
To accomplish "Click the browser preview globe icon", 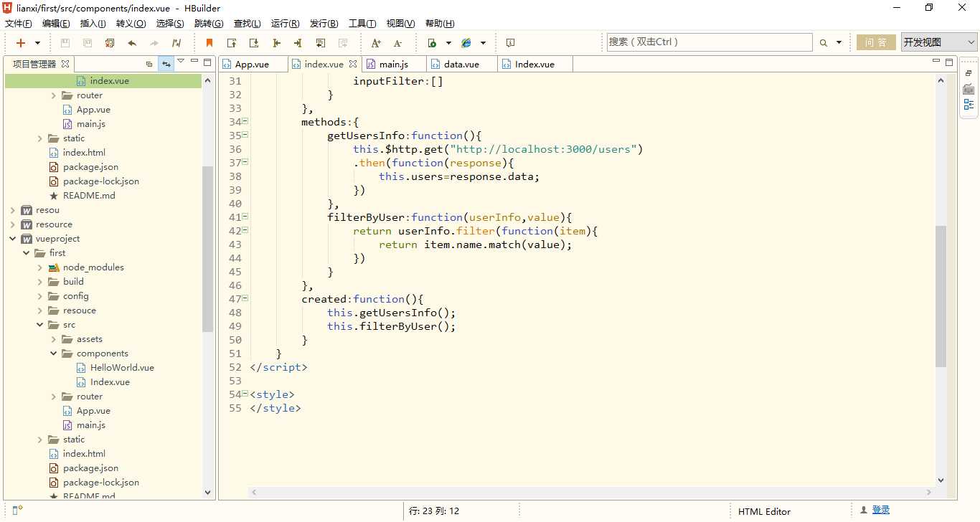I will coord(466,43).
